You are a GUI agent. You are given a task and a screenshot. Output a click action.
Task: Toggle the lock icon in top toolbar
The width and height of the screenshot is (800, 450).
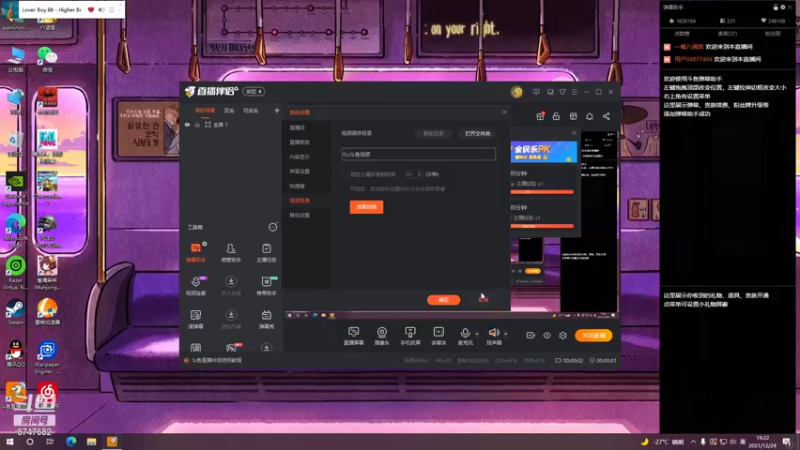[556, 116]
